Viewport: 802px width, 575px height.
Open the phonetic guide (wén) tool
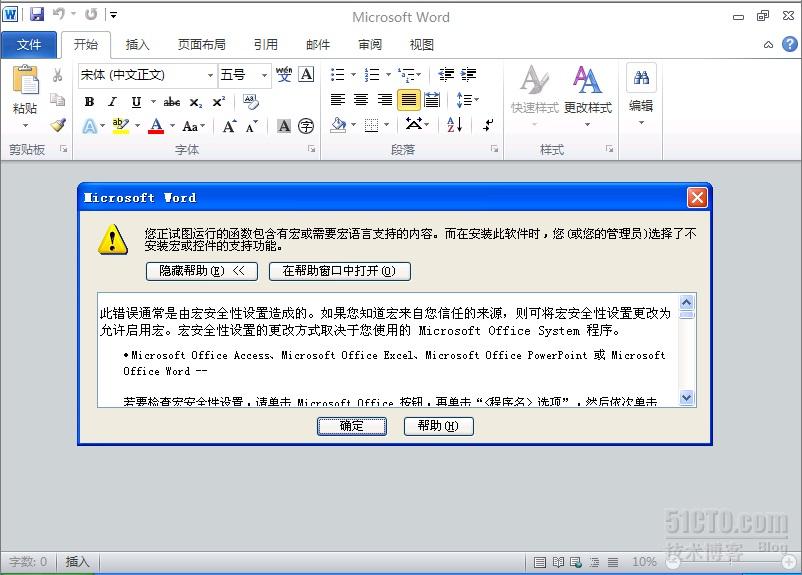pos(284,75)
